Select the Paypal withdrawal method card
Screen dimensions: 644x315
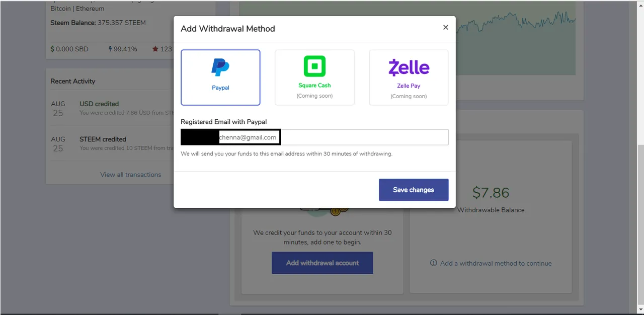tap(220, 77)
